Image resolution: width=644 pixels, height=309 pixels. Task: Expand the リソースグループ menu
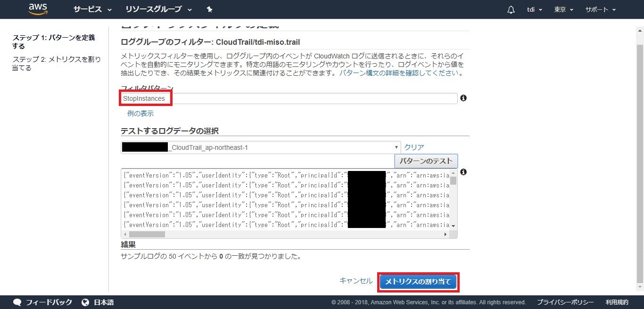(158, 9)
